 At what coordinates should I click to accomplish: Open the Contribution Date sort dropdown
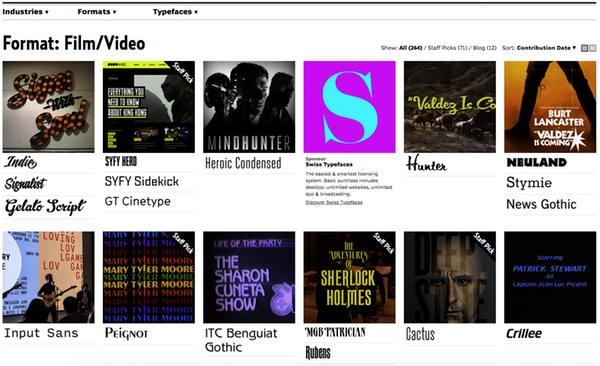click(546, 48)
